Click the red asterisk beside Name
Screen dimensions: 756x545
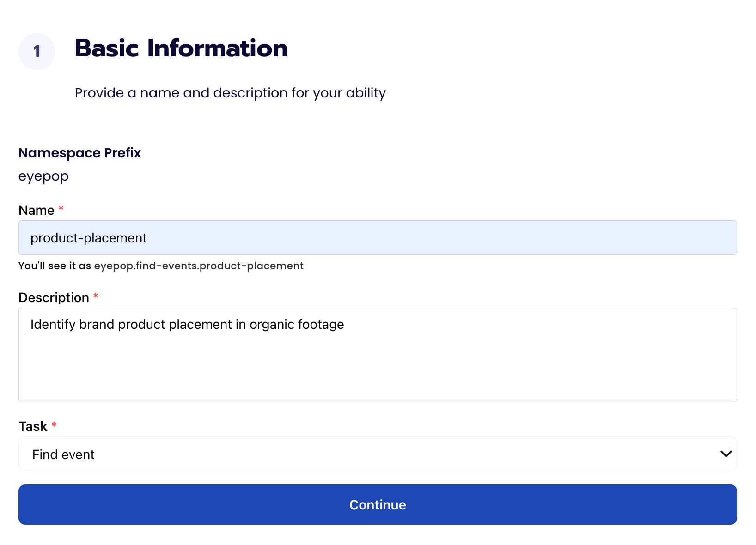61,209
